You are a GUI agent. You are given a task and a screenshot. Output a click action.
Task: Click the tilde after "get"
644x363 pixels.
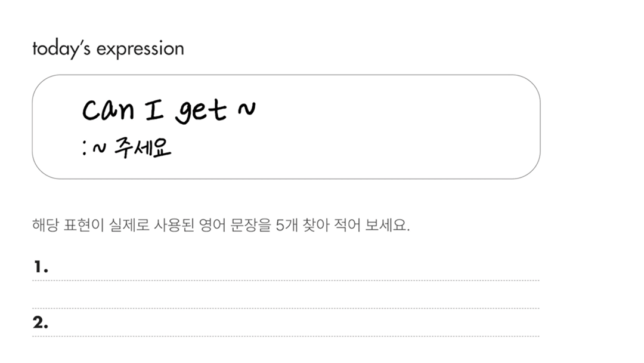tap(246, 109)
